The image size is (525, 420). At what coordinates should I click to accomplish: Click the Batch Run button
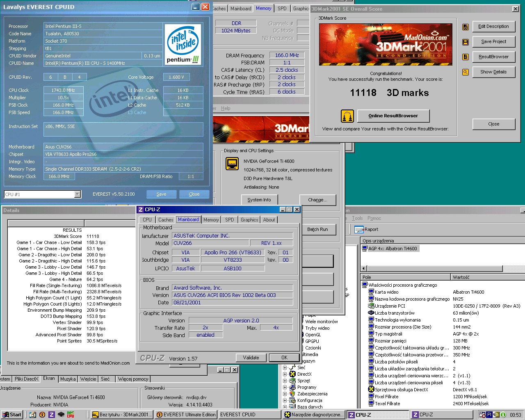317,230
